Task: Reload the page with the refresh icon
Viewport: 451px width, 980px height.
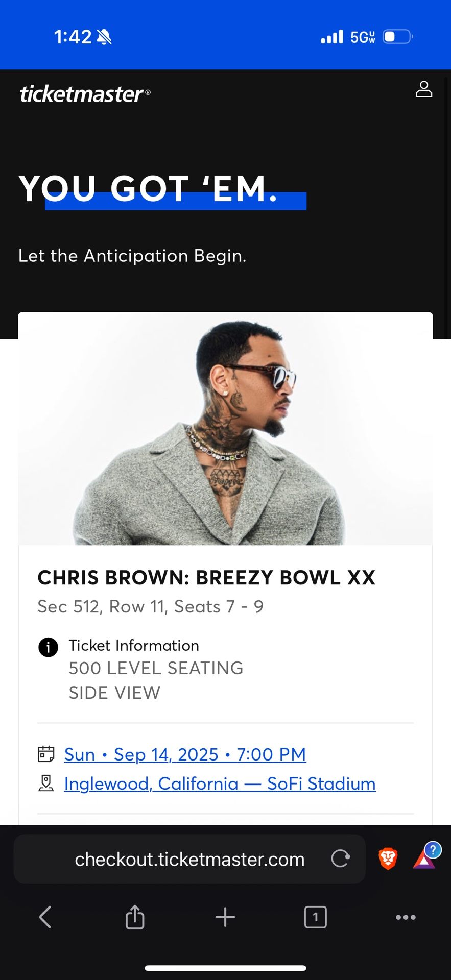Action: (x=340, y=859)
